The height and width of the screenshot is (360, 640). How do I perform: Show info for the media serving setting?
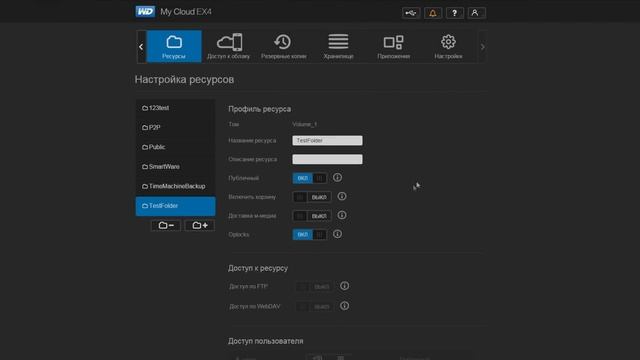(x=342, y=215)
